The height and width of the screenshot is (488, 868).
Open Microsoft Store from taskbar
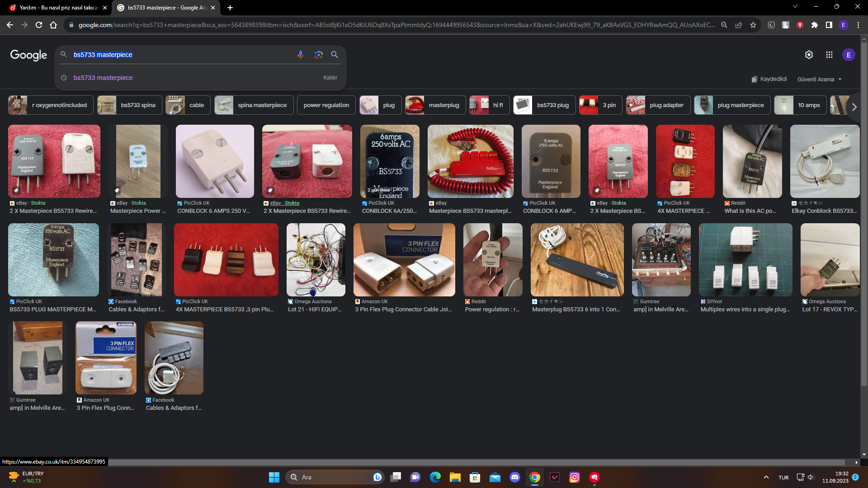click(475, 477)
